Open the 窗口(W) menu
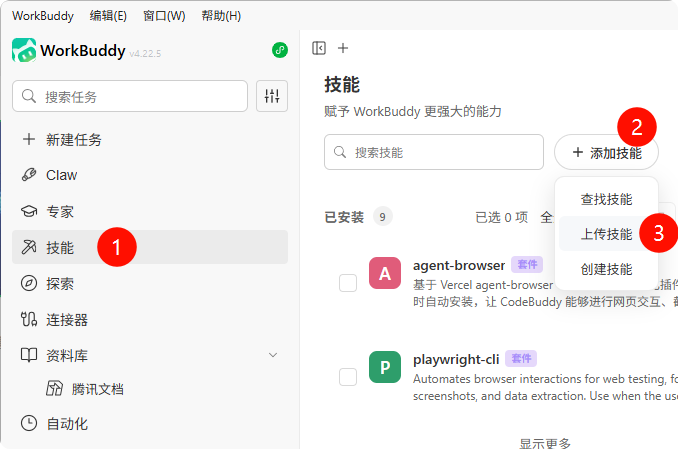Screen dimensions: 678x449 [164, 16]
